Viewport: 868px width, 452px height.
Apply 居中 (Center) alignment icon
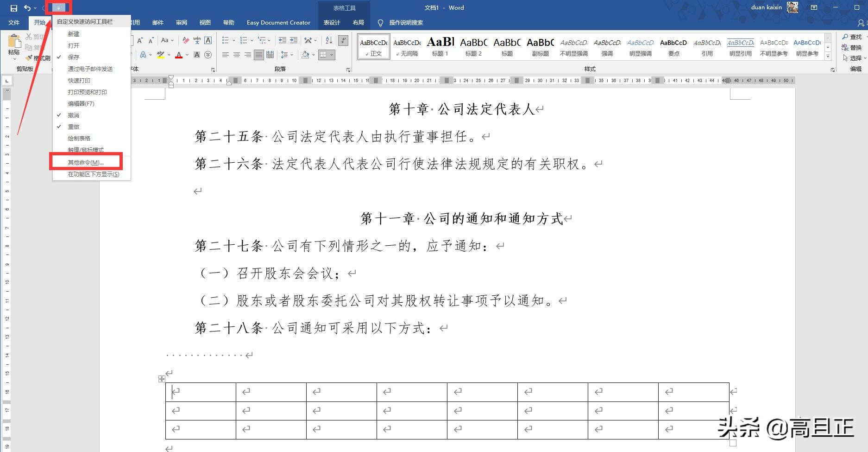(237, 55)
